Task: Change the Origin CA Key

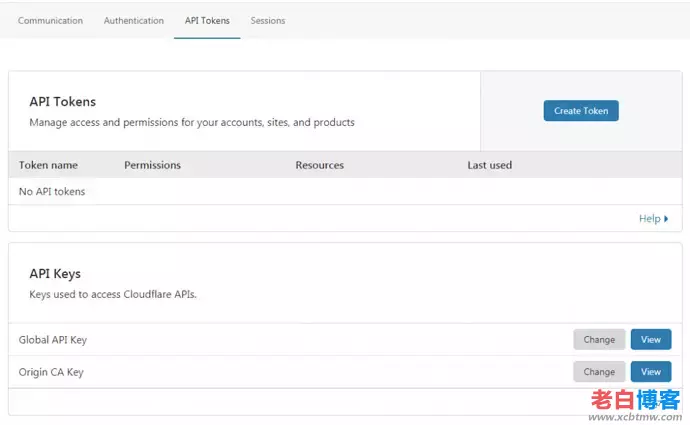Action: click(599, 372)
